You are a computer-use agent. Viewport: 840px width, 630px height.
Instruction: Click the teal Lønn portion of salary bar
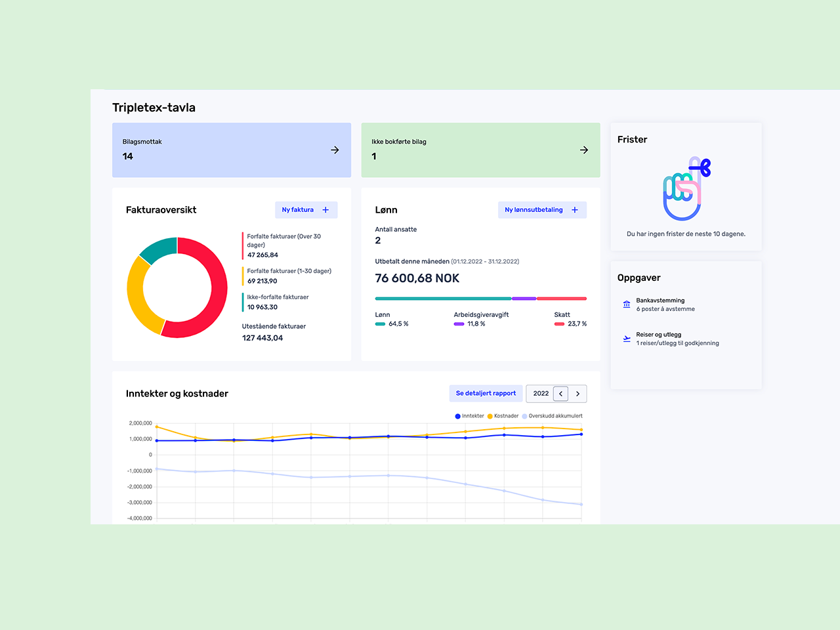click(x=443, y=299)
